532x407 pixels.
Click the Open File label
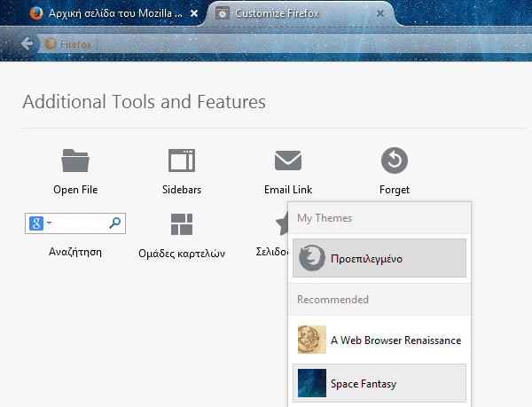[x=75, y=190]
